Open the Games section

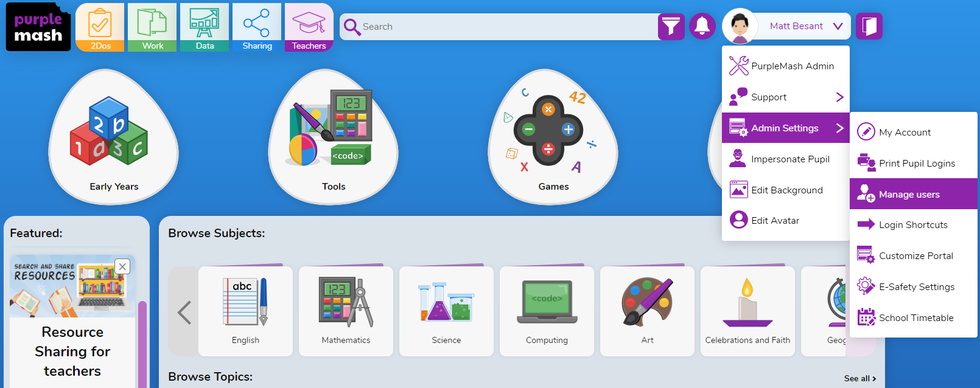553,137
